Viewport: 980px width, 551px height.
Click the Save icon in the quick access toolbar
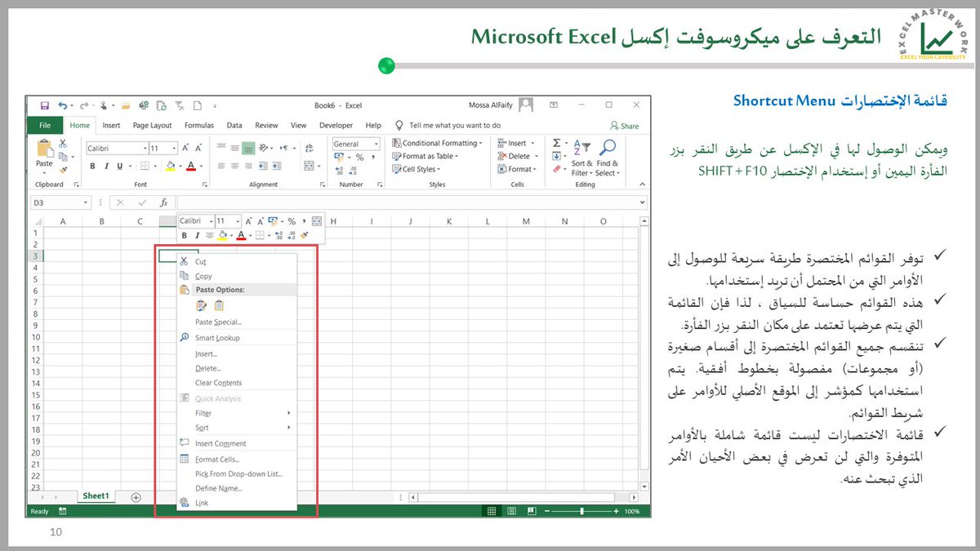click(x=44, y=105)
